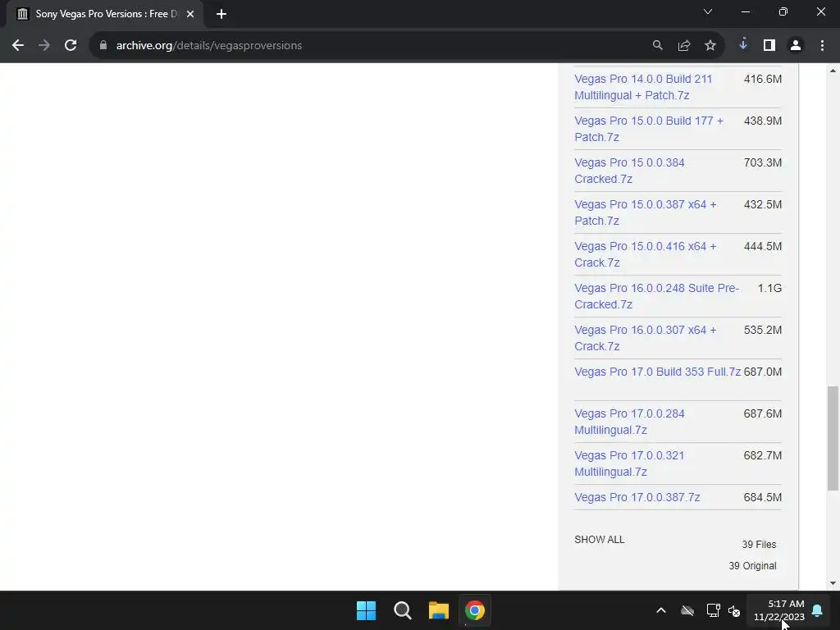Open network display tray icon
Image resolution: width=840 pixels, height=630 pixels.
click(713, 610)
